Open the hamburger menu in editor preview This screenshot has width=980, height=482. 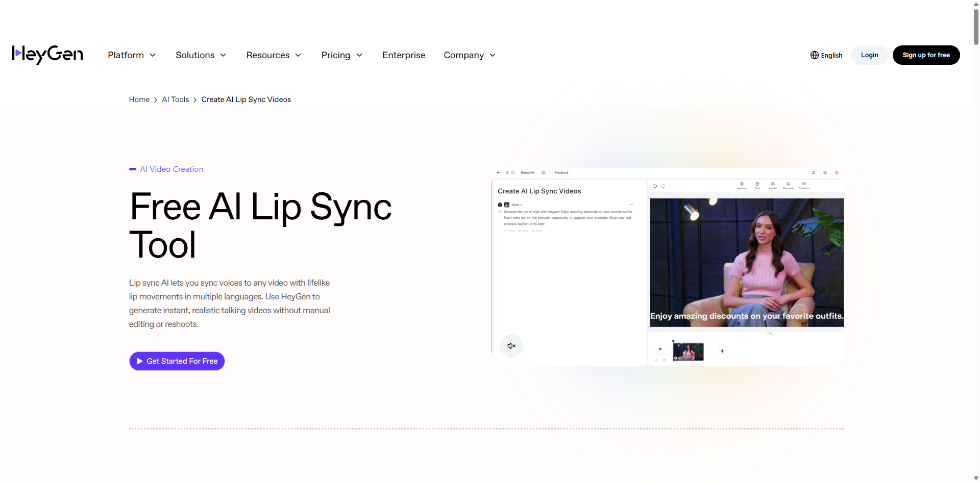(x=507, y=173)
